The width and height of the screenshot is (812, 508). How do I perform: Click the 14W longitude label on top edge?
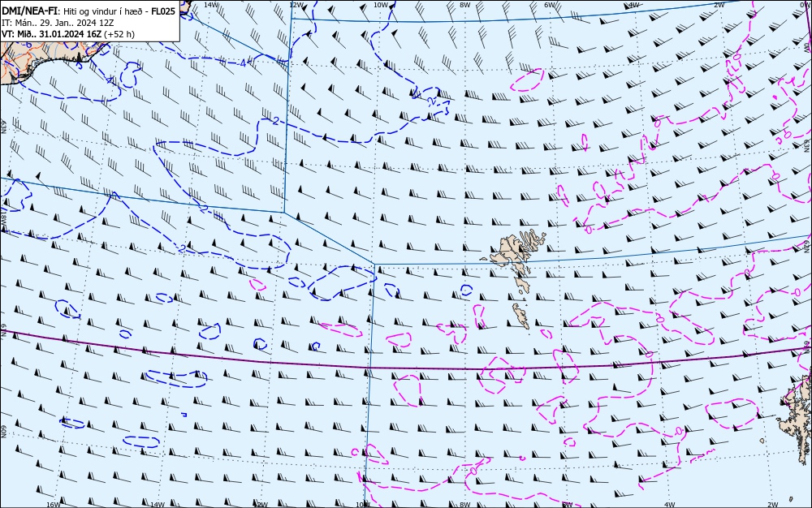tap(210, 4)
